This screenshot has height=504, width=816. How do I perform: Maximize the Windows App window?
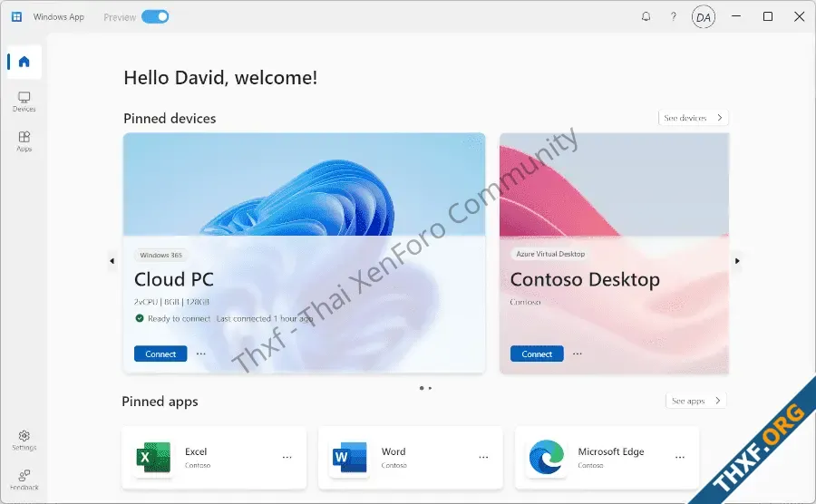point(768,16)
